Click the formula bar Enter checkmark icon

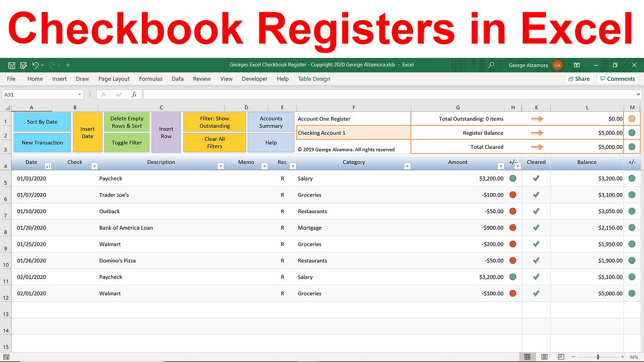coord(119,95)
